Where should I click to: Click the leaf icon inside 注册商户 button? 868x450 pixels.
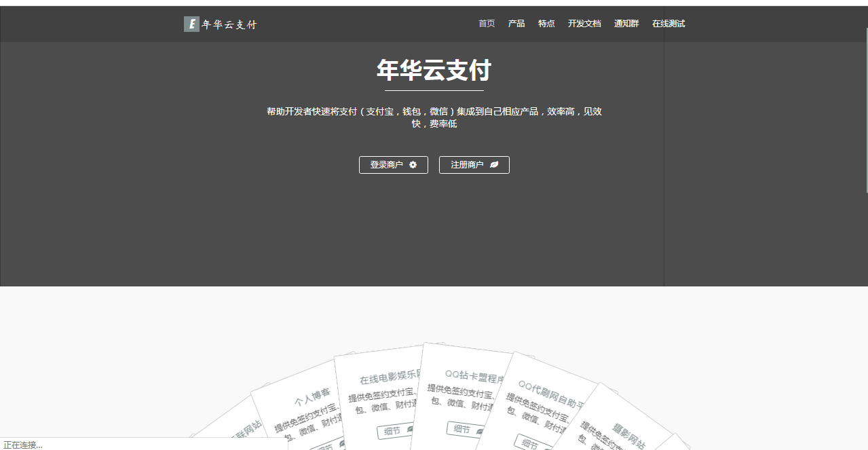pyautogui.click(x=494, y=165)
